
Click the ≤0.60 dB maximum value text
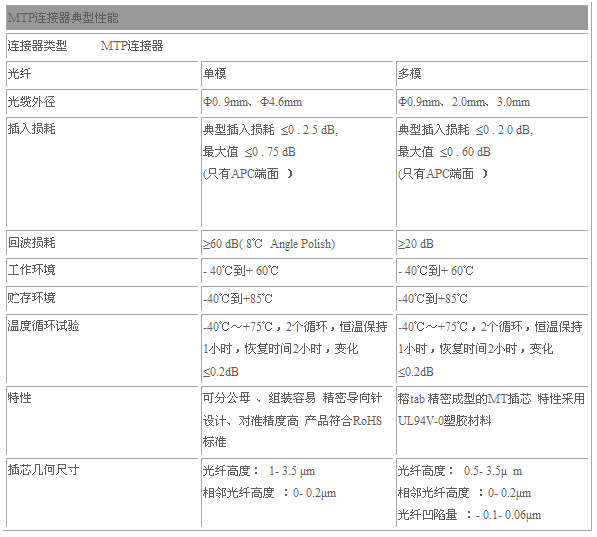465,152
